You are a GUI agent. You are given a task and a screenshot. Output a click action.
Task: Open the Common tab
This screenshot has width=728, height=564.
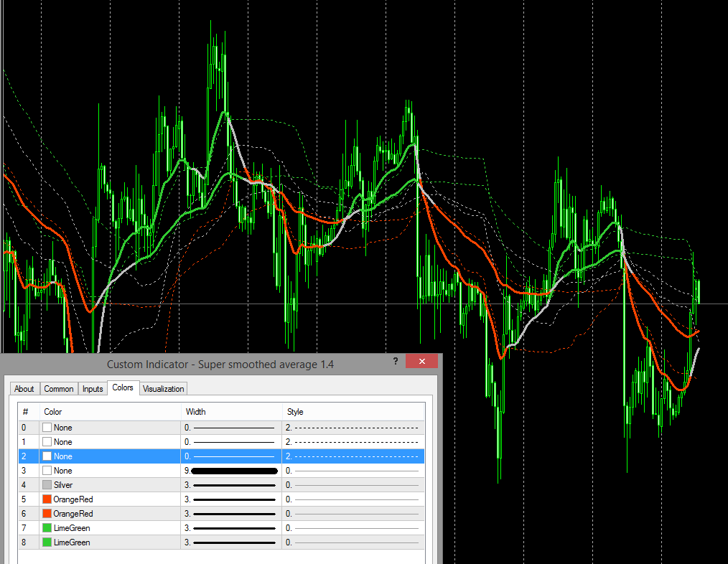click(59, 389)
